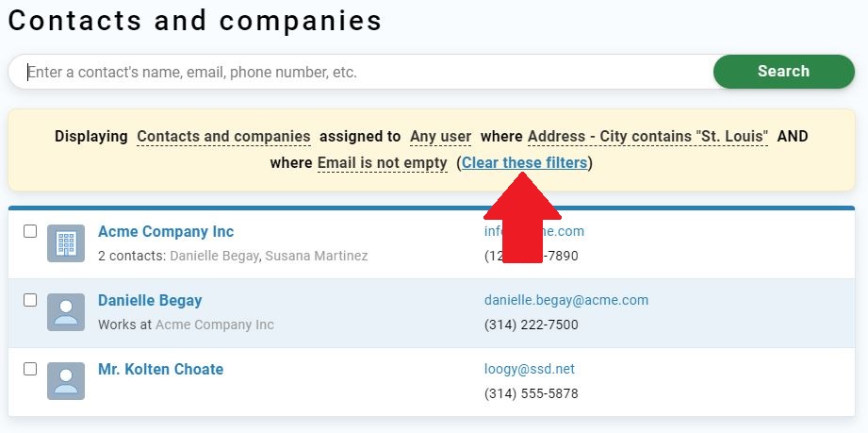Email danielle.begay@acme.com
Image resolution: width=868 pixels, height=433 pixels.
point(566,300)
